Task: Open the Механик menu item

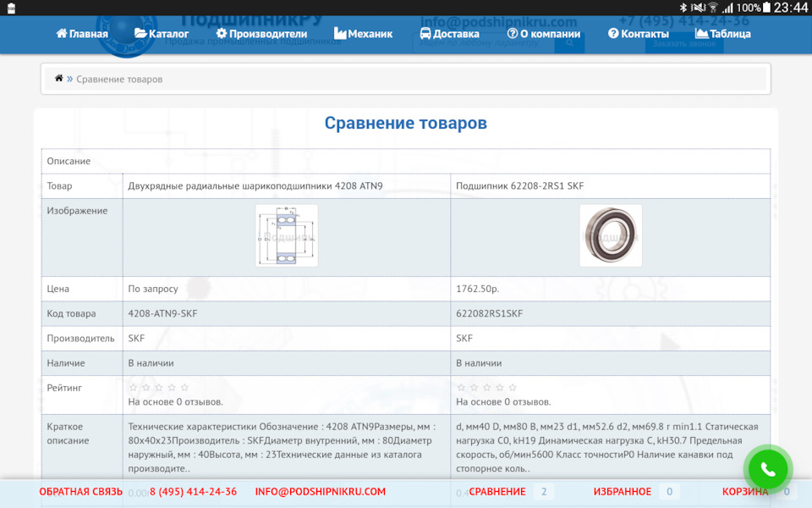Action: click(x=363, y=34)
